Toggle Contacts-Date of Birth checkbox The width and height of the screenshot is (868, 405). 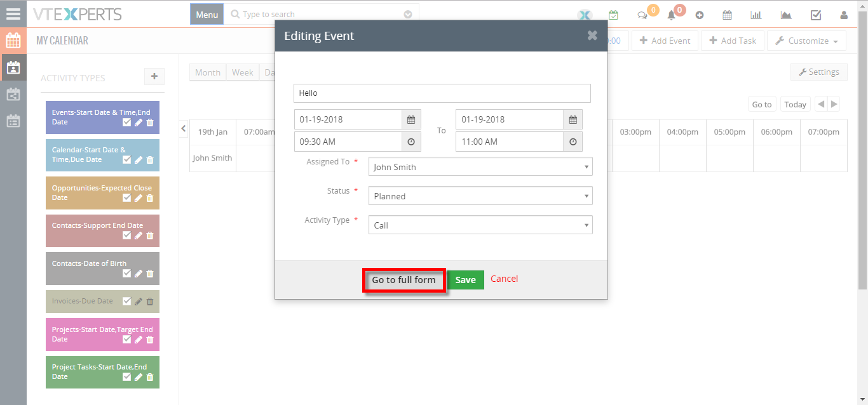pos(127,274)
